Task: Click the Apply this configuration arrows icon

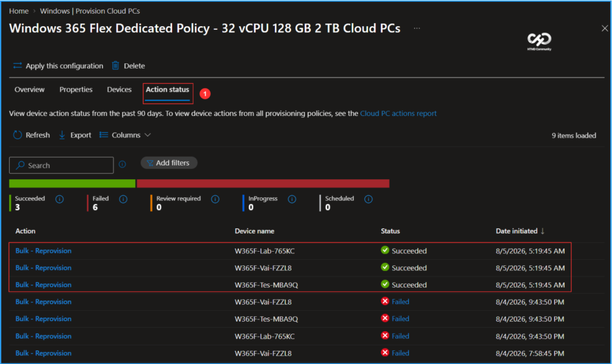Action: (x=17, y=66)
